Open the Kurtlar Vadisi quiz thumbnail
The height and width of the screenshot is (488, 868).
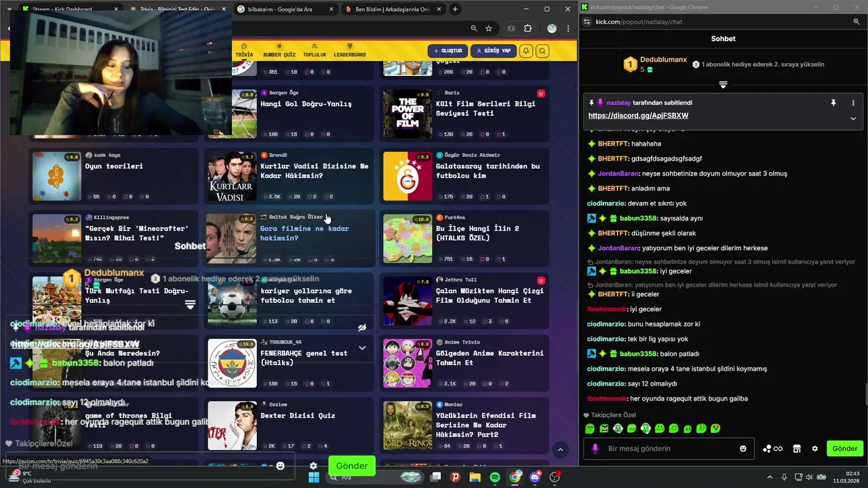233,176
